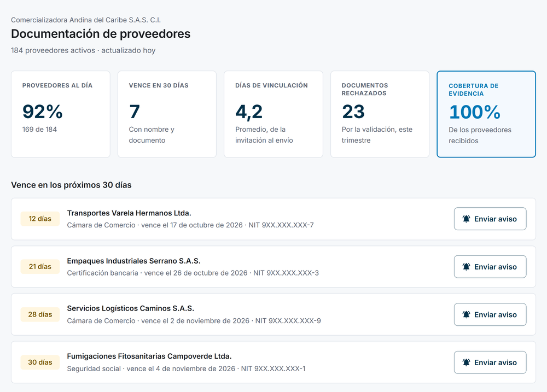
Task: Click the 184 proveedores activos subtitle
Action: pos(83,50)
